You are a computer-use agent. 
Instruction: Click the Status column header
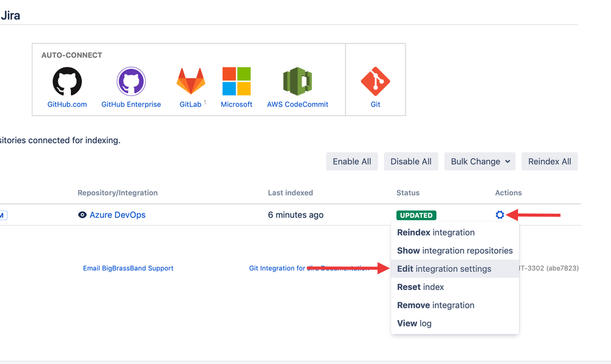(x=408, y=193)
